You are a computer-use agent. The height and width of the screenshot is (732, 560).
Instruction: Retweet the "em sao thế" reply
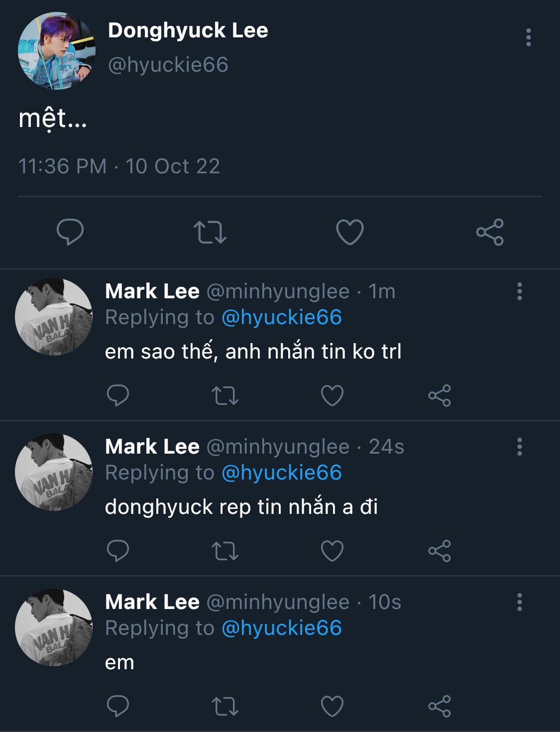[x=225, y=396]
